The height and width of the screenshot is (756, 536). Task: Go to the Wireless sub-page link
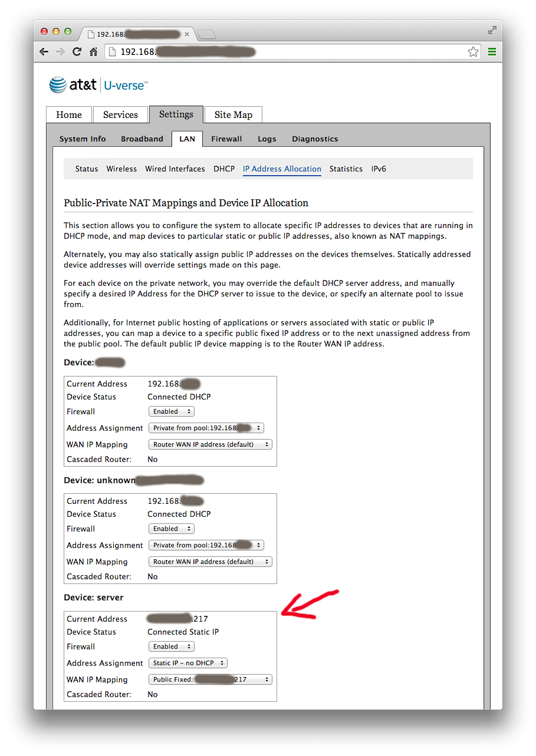121,169
